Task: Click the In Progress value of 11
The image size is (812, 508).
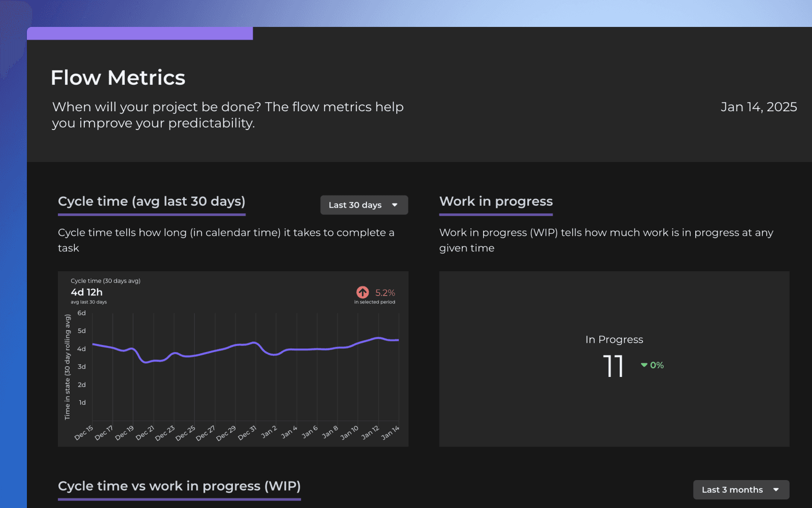Action: coord(614,366)
